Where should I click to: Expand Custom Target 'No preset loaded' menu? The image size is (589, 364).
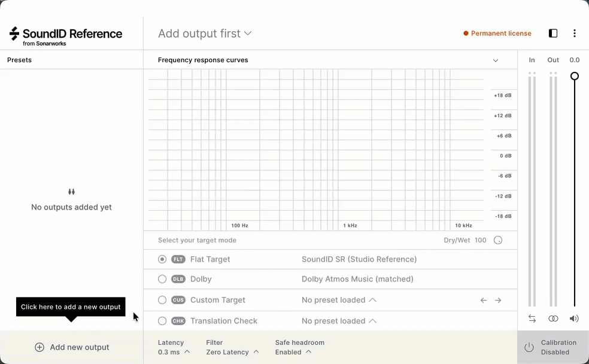click(339, 300)
